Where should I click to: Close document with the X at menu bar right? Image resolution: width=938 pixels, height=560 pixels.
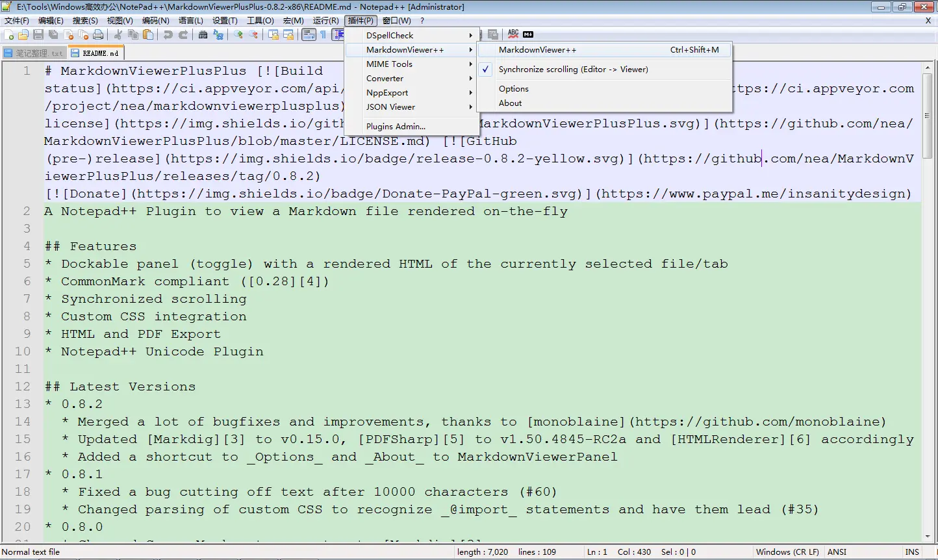click(928, 21)
